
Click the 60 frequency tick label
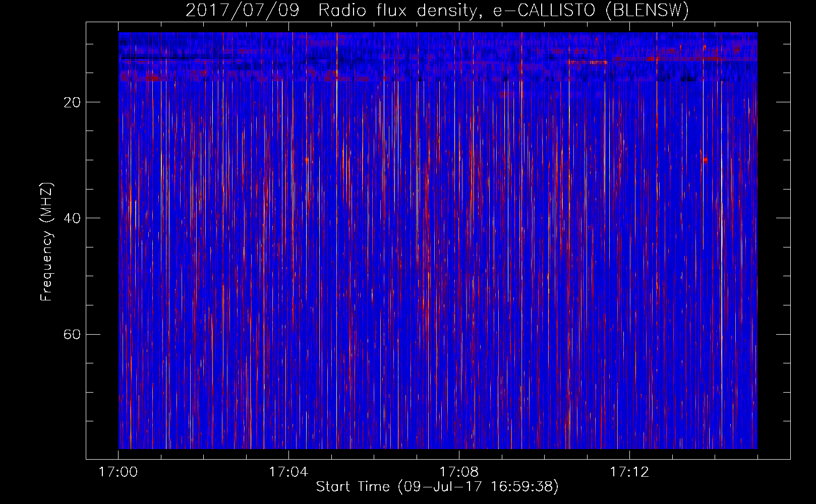(72, 334)
